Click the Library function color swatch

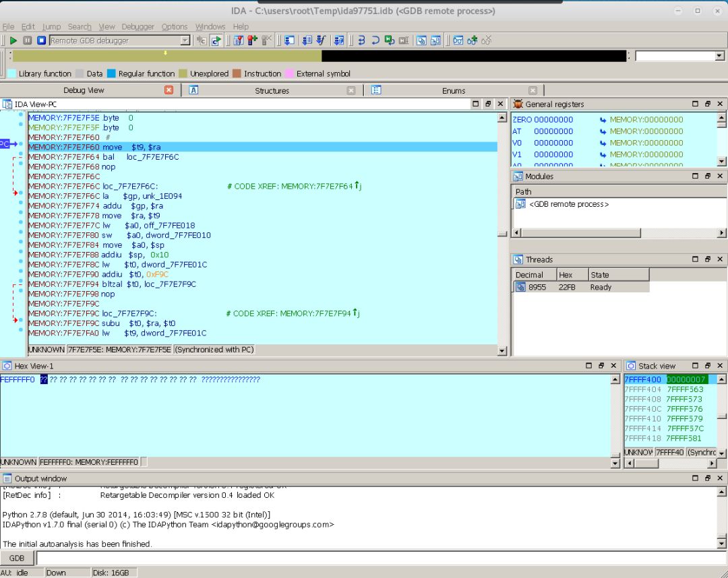pyautogui.click(x=12, y=73)
